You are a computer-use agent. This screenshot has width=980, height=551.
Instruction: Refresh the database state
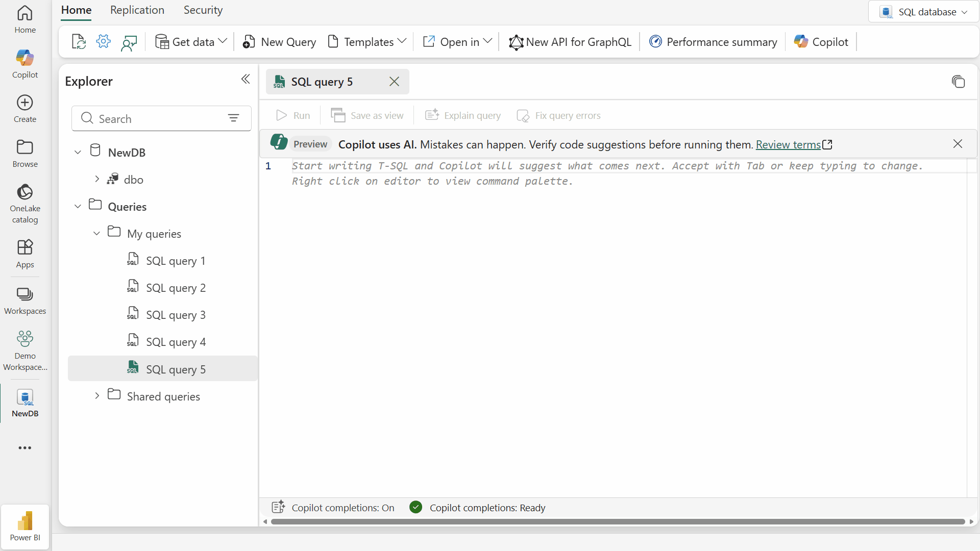(78, 41)
